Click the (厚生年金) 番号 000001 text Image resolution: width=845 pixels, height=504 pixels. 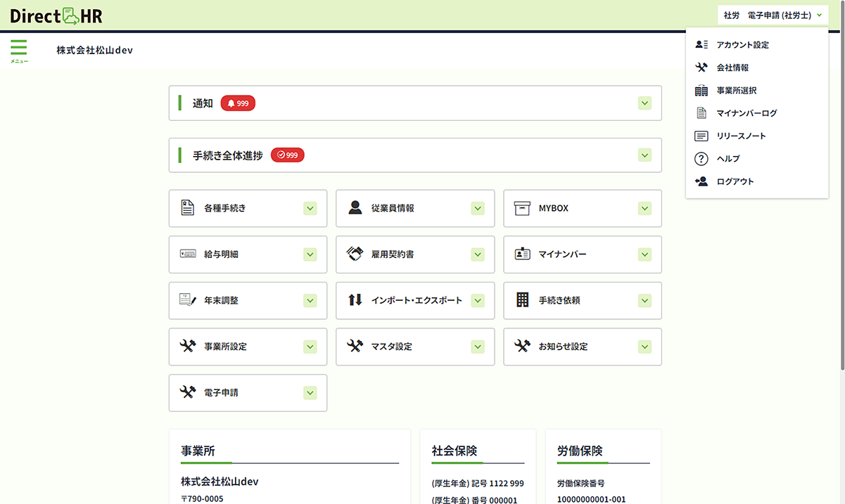pos(474,500)
